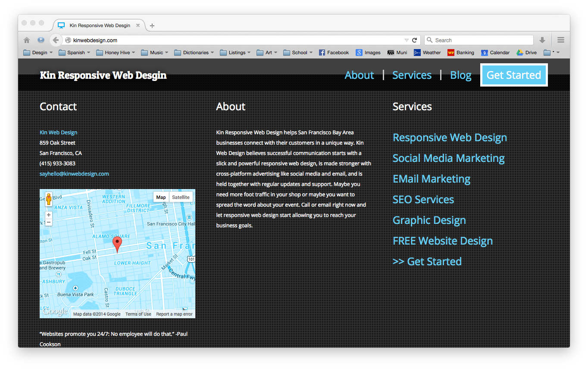Click the (415) 933-3083 phone number
The height and width of the screenshot is (369, 588).
pos(57,163)
